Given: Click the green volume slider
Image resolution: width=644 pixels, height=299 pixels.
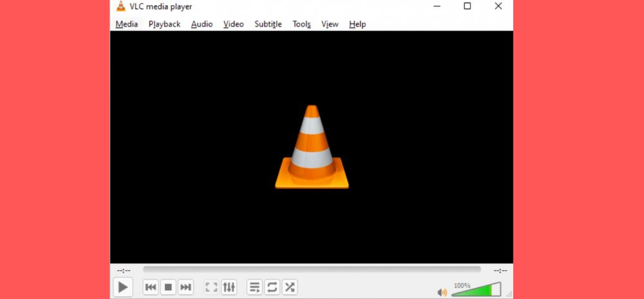Looking at the screenshot, I should tap(475, 291).
